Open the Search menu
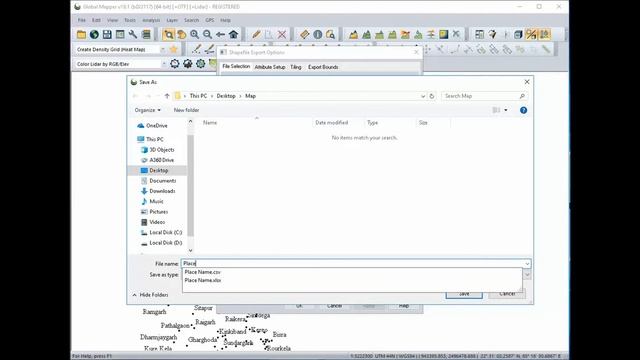This screenshot has height=360, width=640. tap(191, 20)
